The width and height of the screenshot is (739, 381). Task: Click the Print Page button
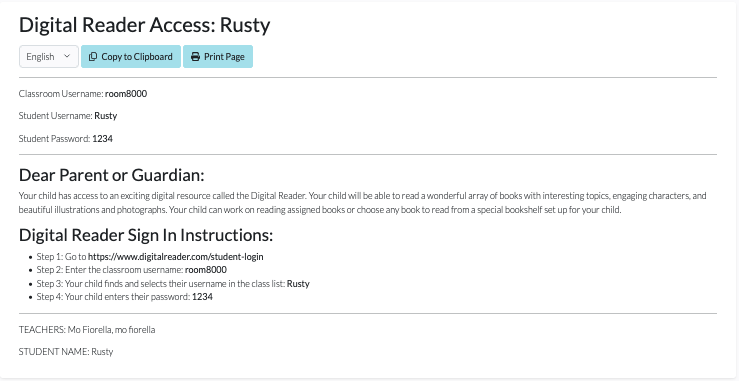(218, 57)
